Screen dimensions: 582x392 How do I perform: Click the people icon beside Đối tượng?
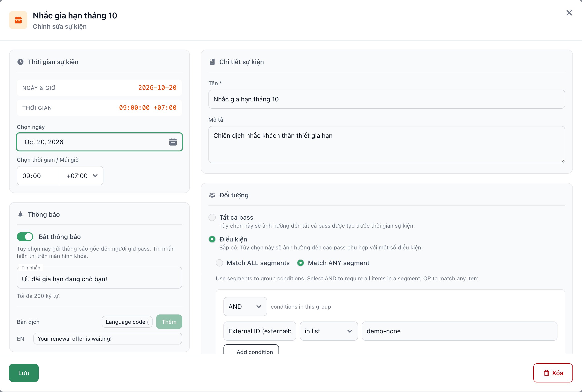coord(212,195)
